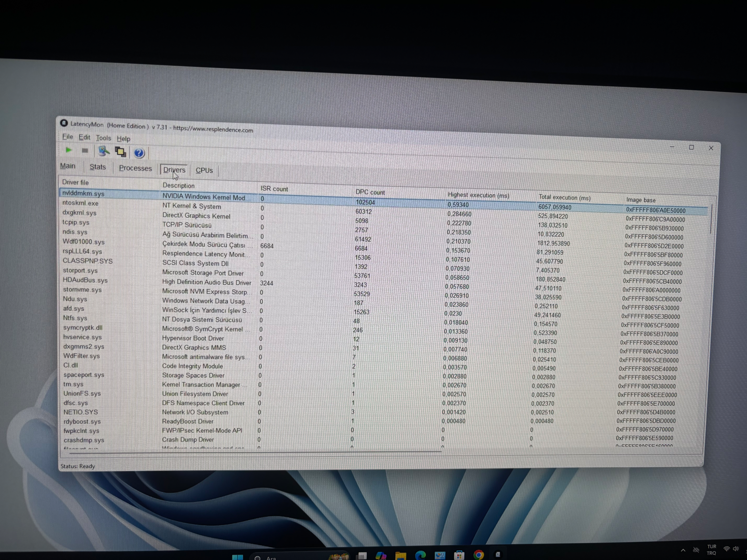The width and height of the screenshot is (747, 560).
Task: Open the File menu
Action: coord(67,137)
